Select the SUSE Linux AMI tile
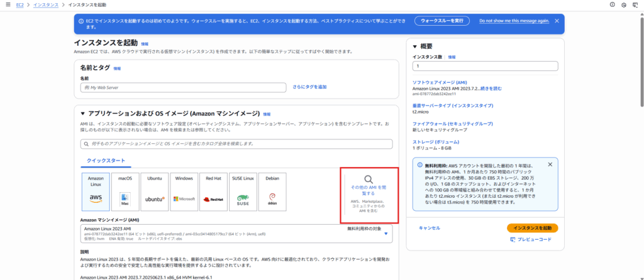Screen dimensions: 644x280 [x=243, y=192]
